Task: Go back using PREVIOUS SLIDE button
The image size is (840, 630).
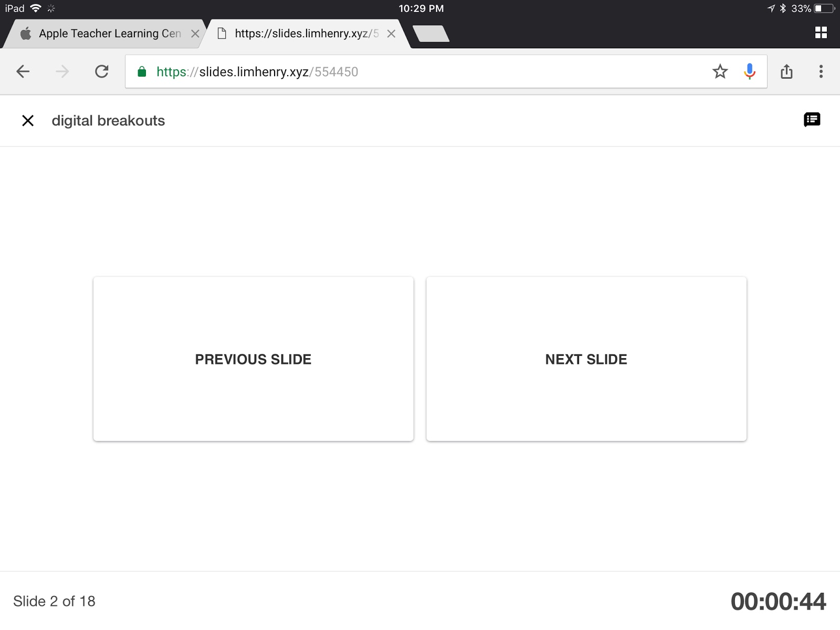Action: [253, 359]
